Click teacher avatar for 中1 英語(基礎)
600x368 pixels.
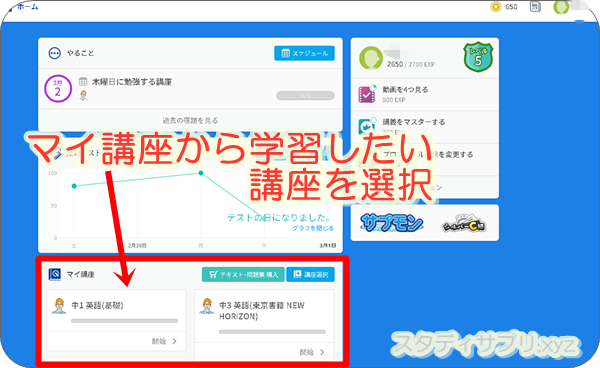click(x=59, y=306)
